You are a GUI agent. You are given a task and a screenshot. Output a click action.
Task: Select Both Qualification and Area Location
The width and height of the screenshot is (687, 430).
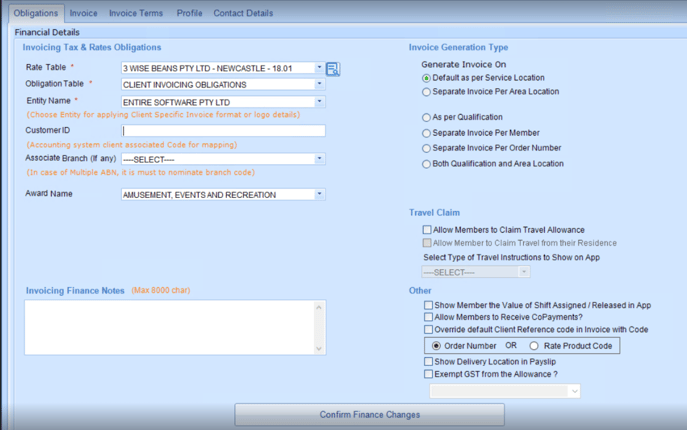point(426,164)
